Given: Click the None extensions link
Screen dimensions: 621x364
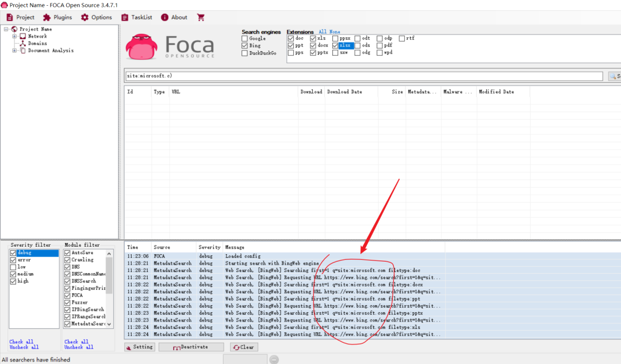Looking at the screenshot, I should [x=335, y=32].
